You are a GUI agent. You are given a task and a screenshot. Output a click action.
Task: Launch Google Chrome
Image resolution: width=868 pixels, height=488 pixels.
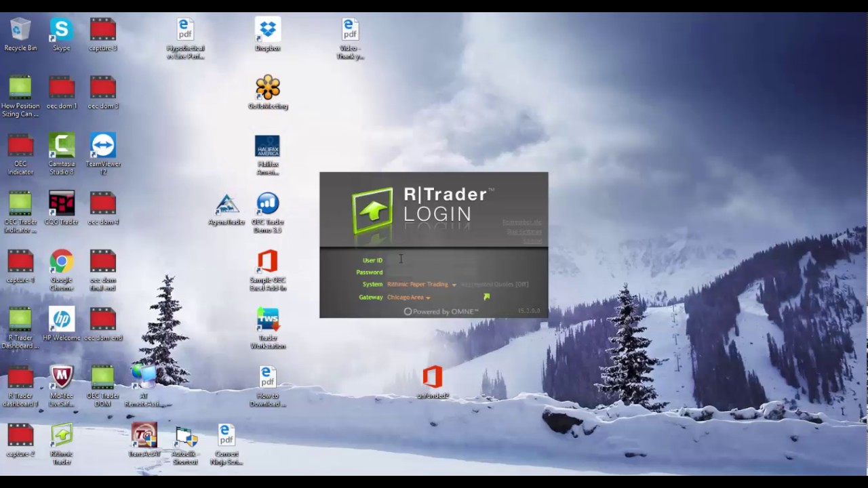[62, 271]
